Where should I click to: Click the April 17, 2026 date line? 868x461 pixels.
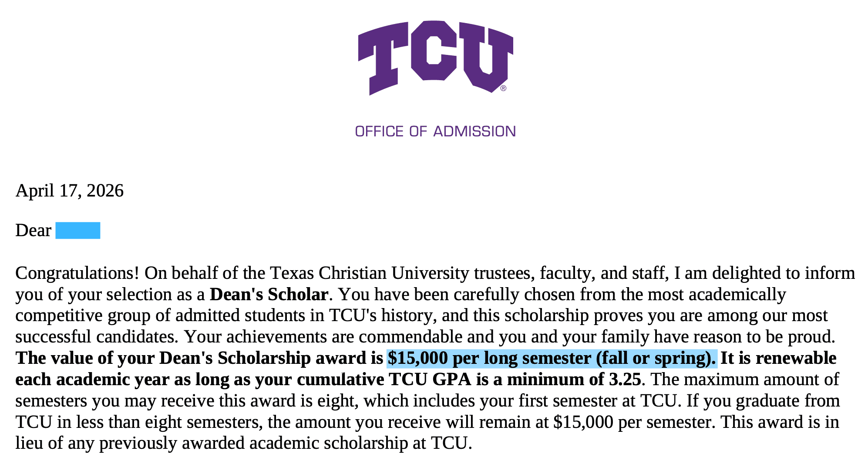[70, 191]
